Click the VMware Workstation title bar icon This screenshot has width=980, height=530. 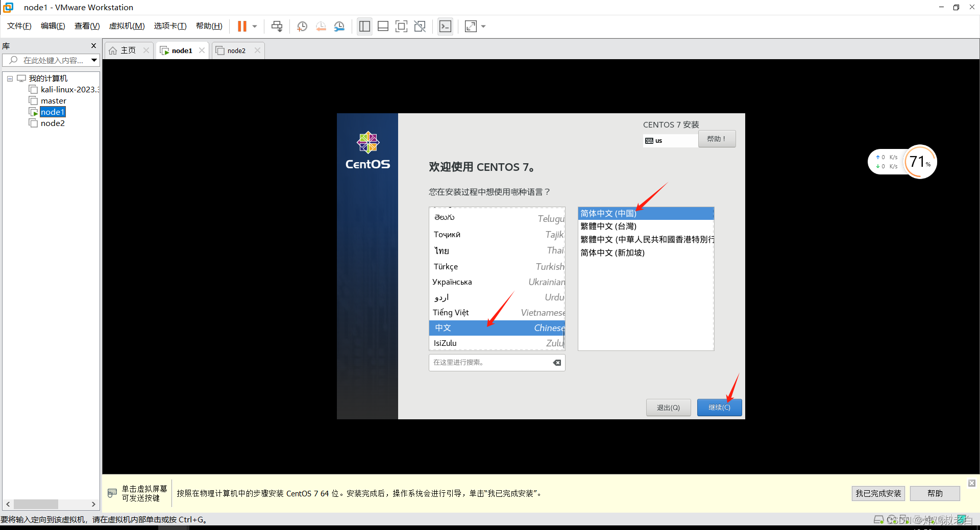[x=8, y=7]
